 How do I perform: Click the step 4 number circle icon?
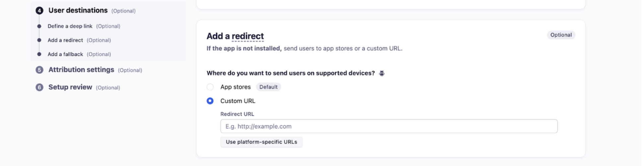coord(39,11)
